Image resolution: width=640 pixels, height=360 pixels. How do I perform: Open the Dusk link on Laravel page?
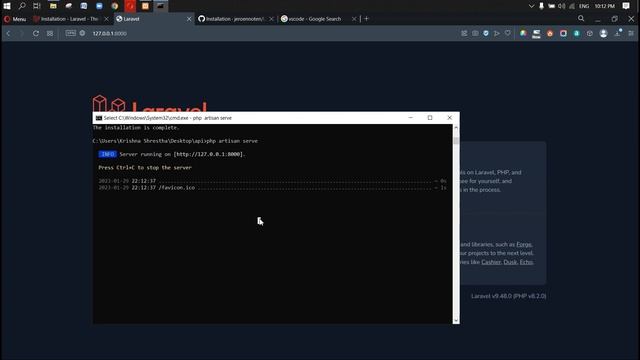click(x=510, y=262)
